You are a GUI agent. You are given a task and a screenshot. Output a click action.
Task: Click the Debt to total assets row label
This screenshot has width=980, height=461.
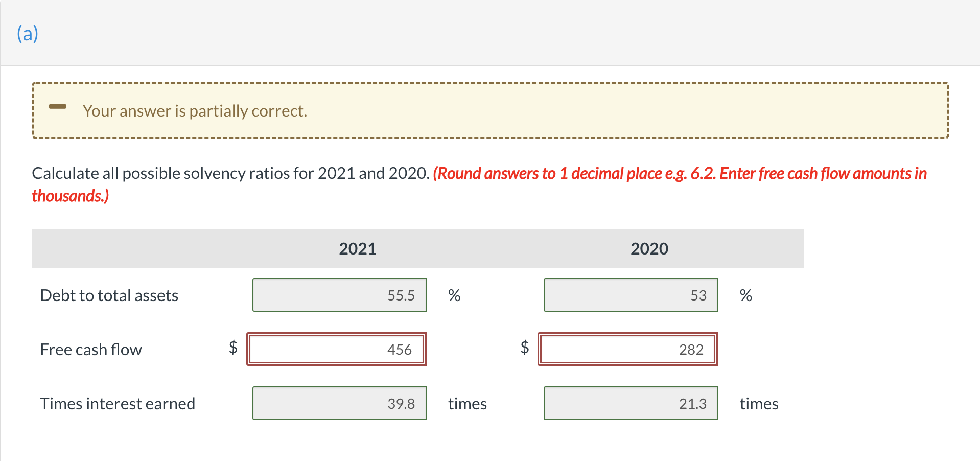point(109,295)
